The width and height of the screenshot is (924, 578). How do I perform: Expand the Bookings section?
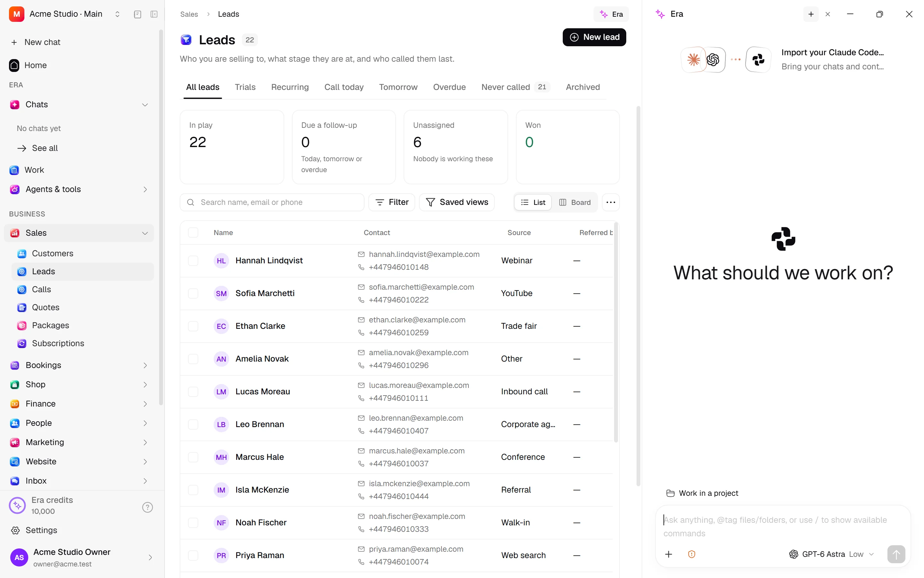79,365
